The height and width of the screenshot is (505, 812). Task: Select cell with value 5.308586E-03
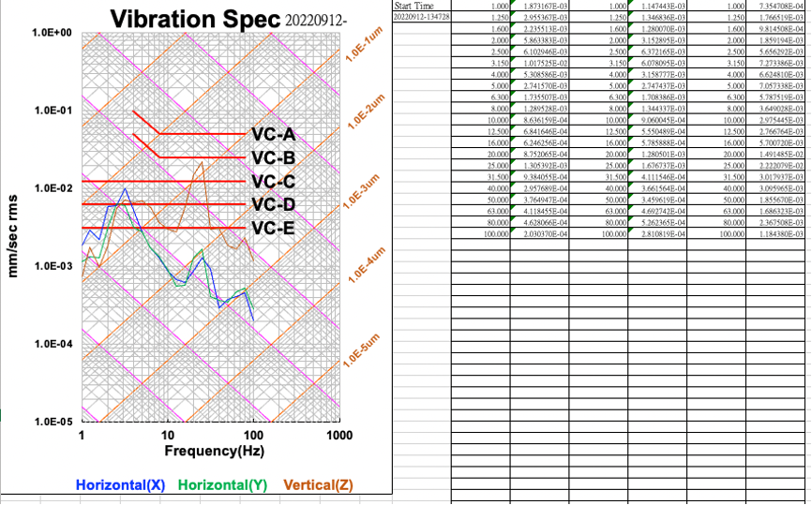click(539, 74)
